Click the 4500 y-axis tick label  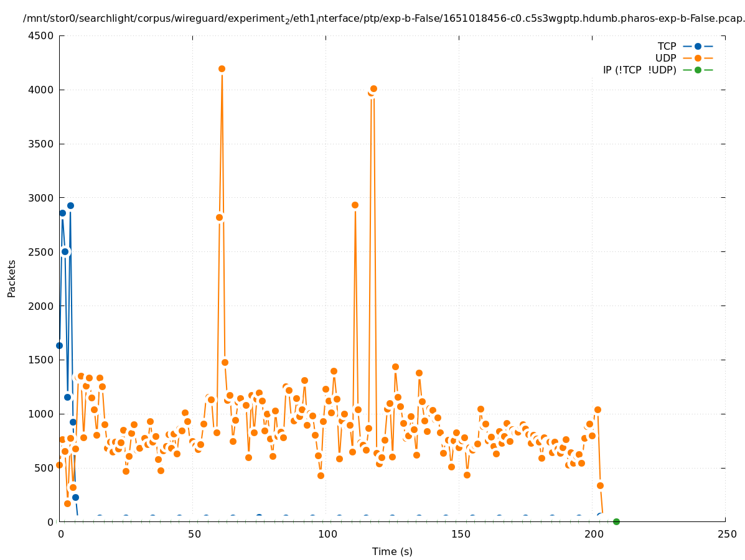click(42, 35)
